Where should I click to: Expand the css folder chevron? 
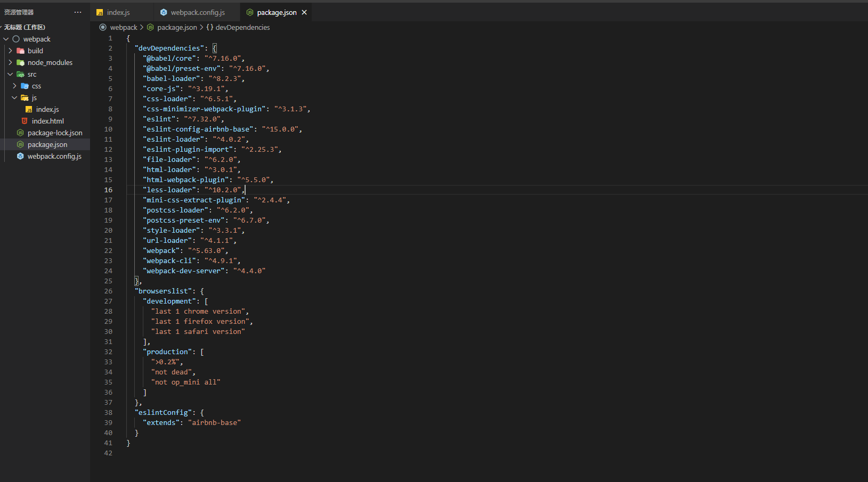click(x=14, y=86)
